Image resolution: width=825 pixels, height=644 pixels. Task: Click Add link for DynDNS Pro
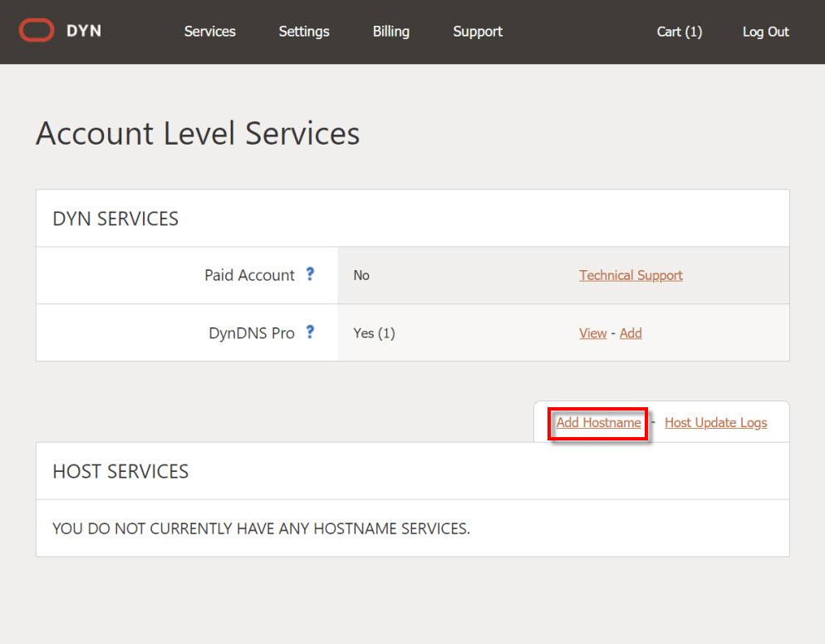coord(631,333)
